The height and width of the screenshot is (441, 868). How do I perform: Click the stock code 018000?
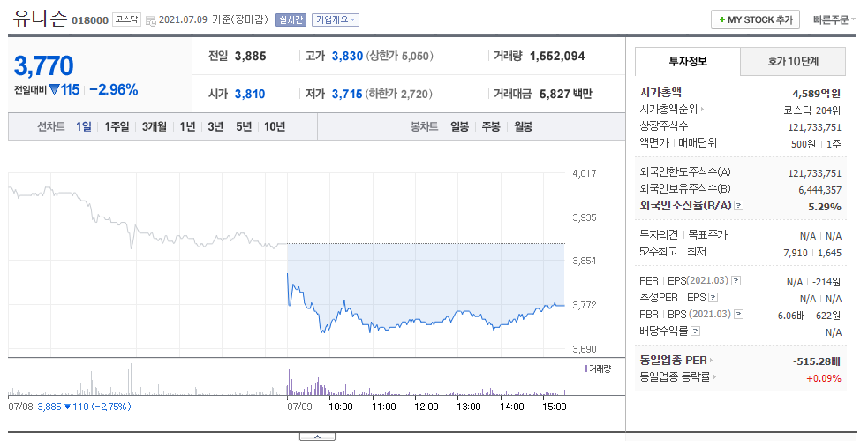pyautogui.click(x=90, y=20)
